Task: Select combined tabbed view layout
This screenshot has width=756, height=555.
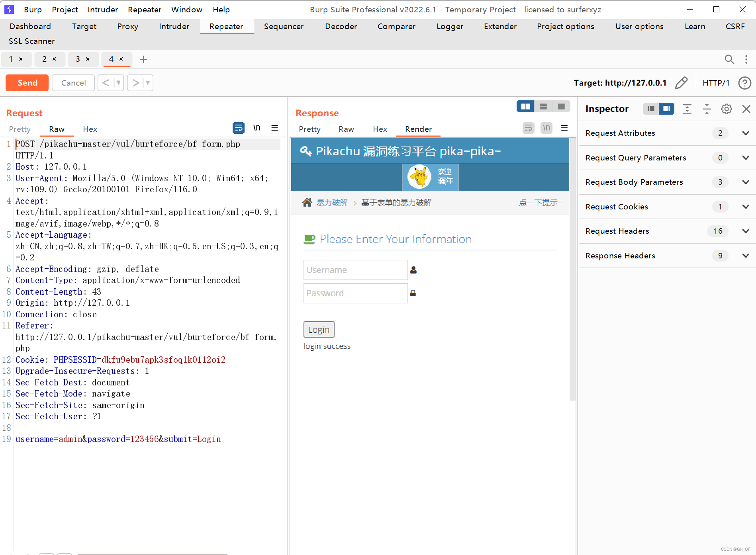Action: pyautogui.click(x=561, y=106)
